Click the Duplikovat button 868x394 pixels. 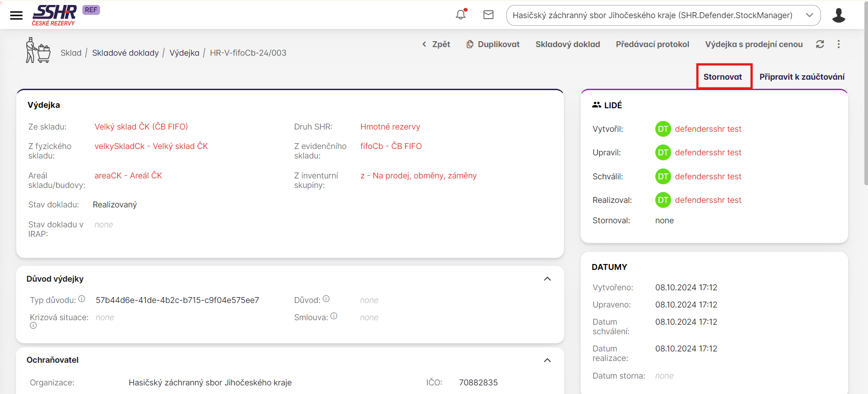(x=493, y=44)
